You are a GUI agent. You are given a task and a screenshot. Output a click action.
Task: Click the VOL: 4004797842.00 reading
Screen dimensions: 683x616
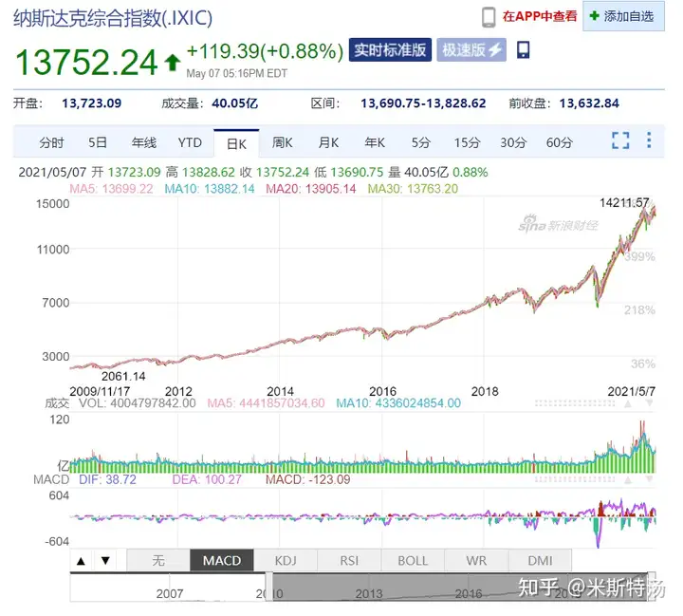pos(138,402)
